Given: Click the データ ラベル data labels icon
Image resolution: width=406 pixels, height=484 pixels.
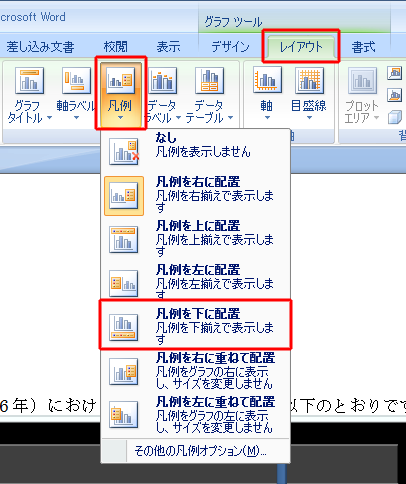Looking at the screenshot, I should [162, 80].
